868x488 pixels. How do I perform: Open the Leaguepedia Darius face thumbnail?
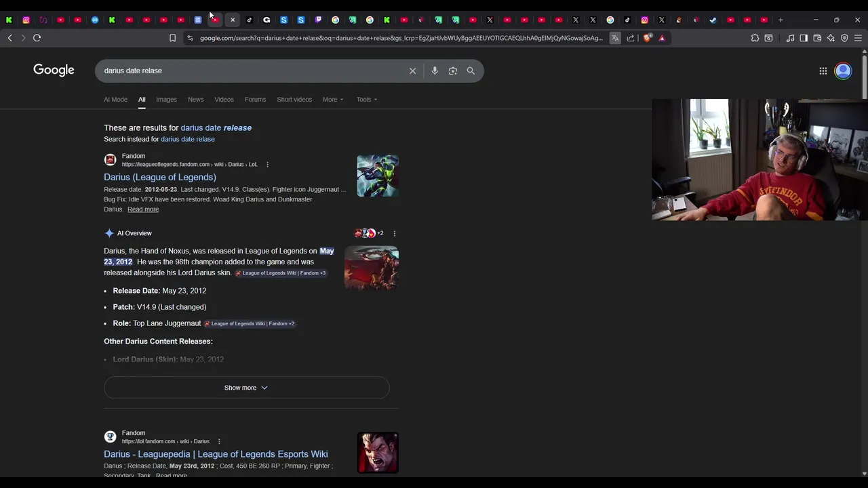pyautogui.click(x=378, y=453)
